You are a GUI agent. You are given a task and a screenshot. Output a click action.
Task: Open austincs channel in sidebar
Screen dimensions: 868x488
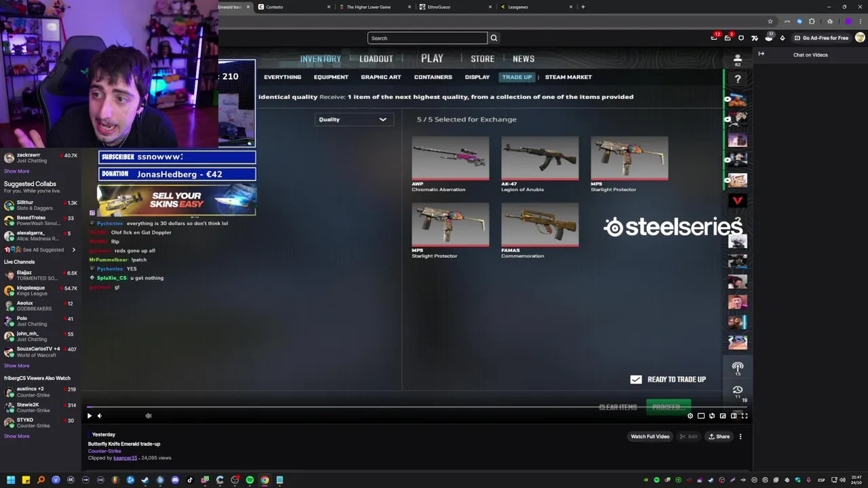(41, 392)
